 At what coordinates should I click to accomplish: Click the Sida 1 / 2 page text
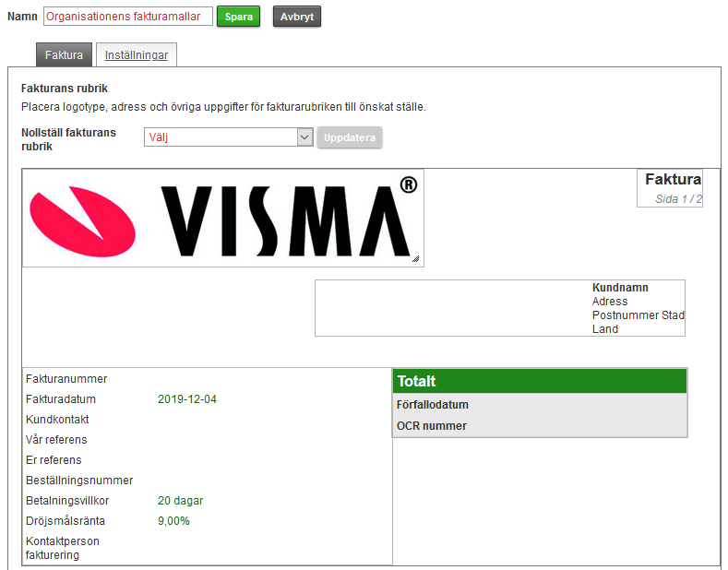(678, 199)
